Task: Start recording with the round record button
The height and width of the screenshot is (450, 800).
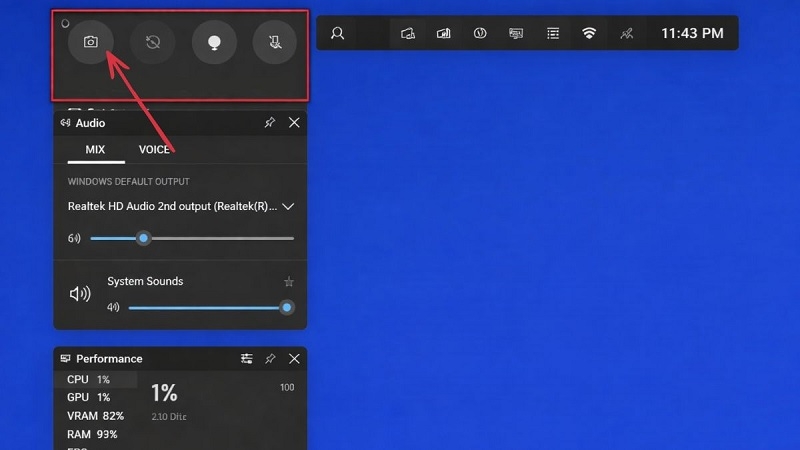Action: click(214, 42)
